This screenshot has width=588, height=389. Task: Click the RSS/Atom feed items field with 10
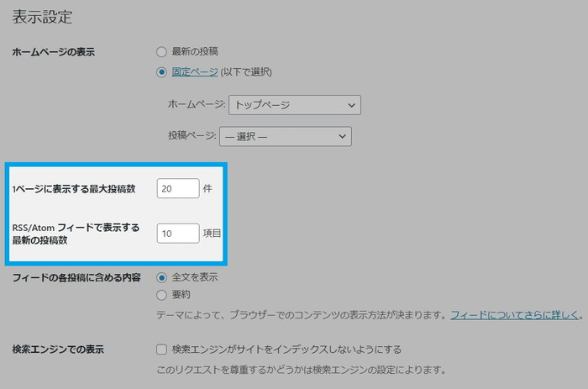coord(178,234)
